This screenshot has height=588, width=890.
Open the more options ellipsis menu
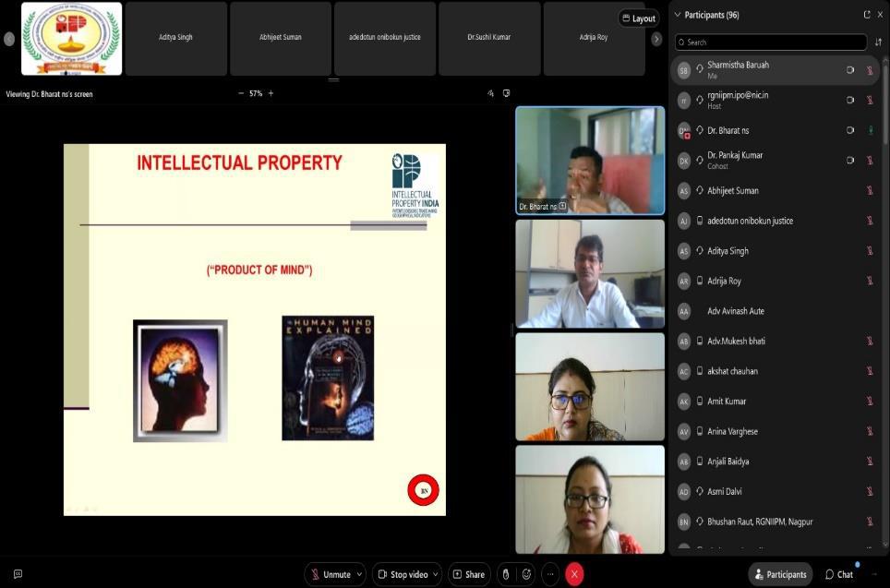click(550, 574)
